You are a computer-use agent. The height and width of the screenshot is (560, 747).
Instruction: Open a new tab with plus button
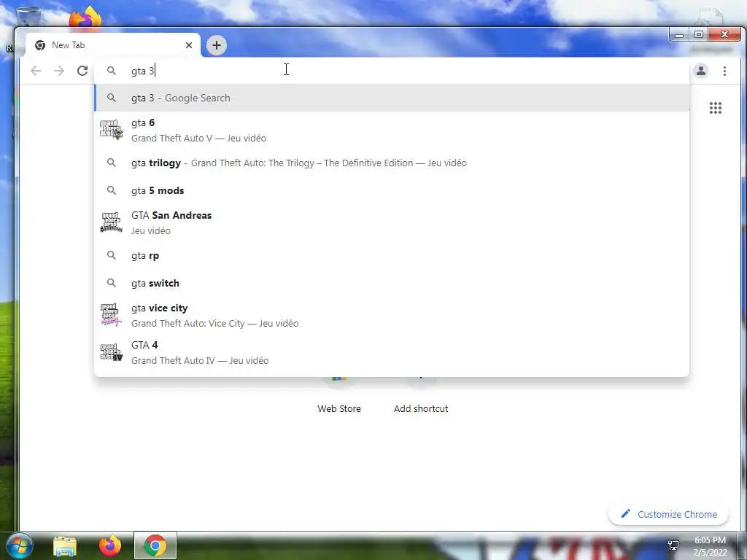pos(217,45)
